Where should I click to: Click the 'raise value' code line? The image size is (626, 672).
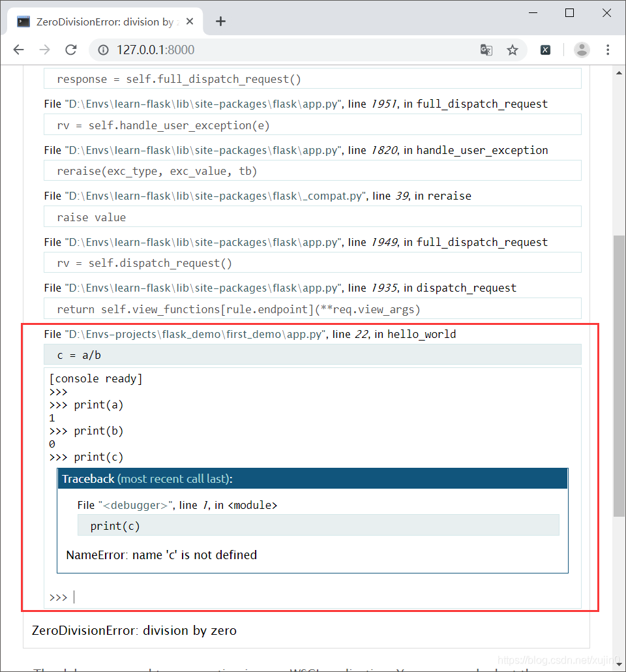[312, 217]
